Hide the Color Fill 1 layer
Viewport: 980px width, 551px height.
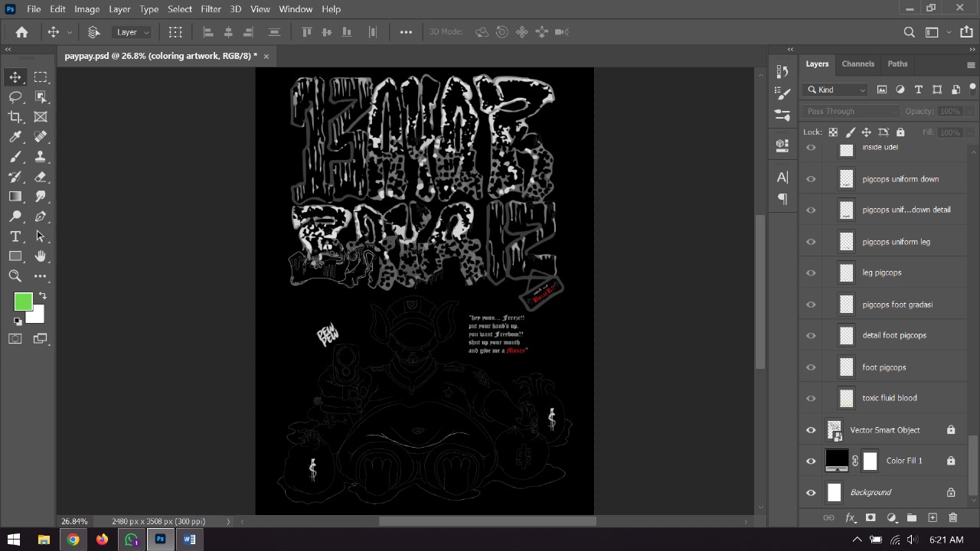coord(811,461)
